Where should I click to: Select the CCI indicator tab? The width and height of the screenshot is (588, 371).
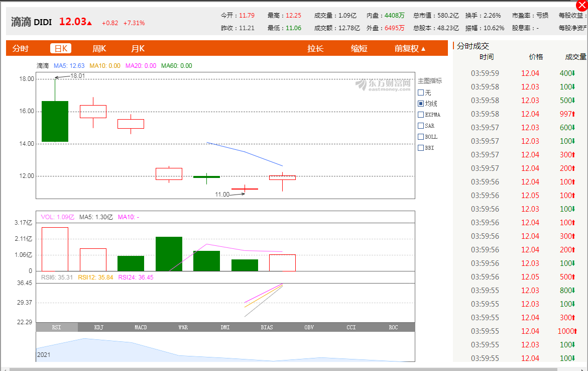(x=351, y=327)
